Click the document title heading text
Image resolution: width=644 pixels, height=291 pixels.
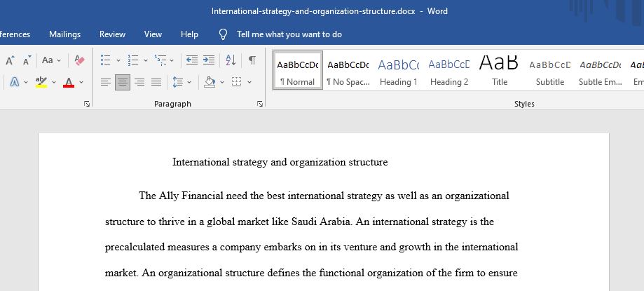(280, 162)
